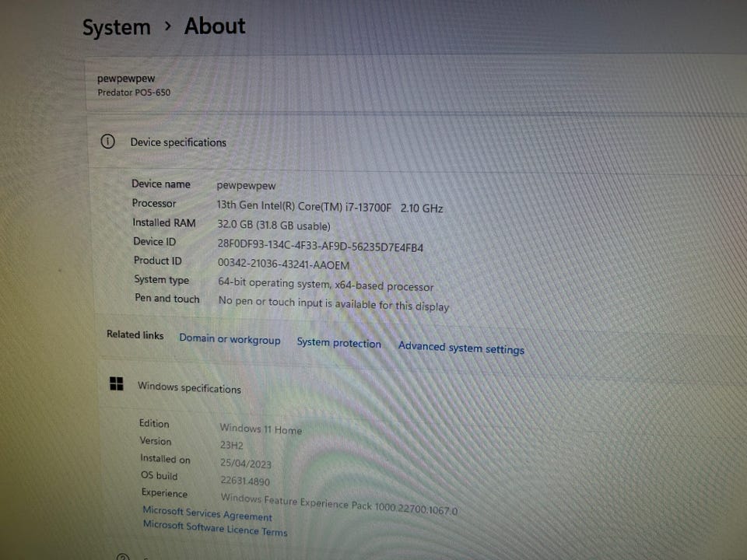
Task: Click the About breadcrumb heading
Action: click(x=215, y=26)
